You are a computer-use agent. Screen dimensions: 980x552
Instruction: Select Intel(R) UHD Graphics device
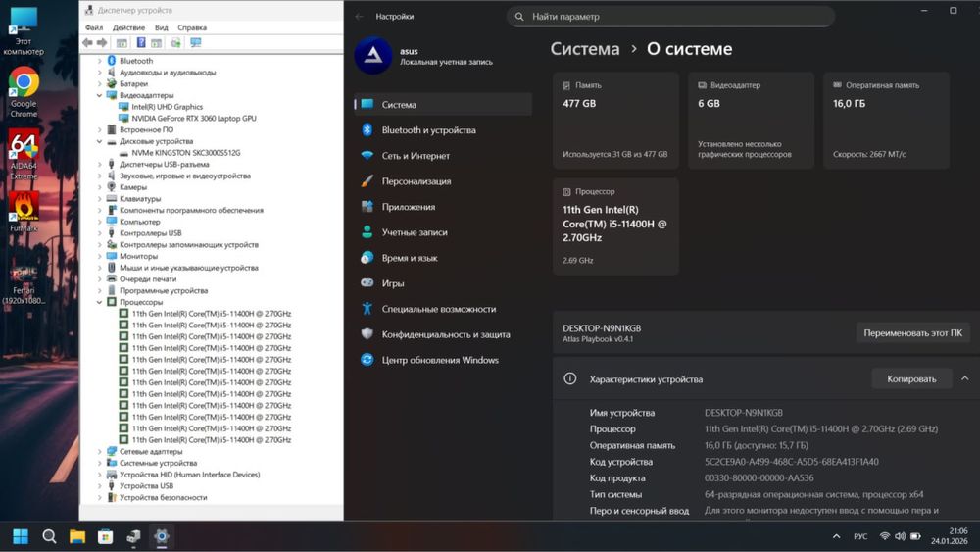pyautogui.click(x=167, y=107)
